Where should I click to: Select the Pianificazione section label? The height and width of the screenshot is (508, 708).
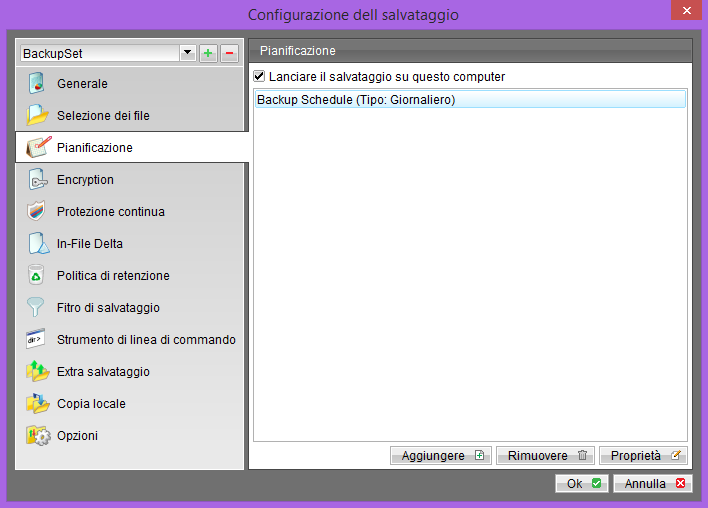point(95,148)
